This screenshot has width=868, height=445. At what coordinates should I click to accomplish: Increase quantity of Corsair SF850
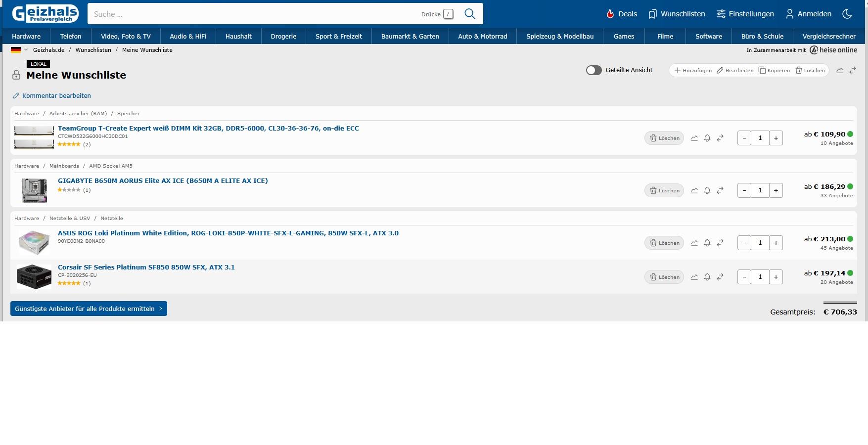tap(776, 277)
